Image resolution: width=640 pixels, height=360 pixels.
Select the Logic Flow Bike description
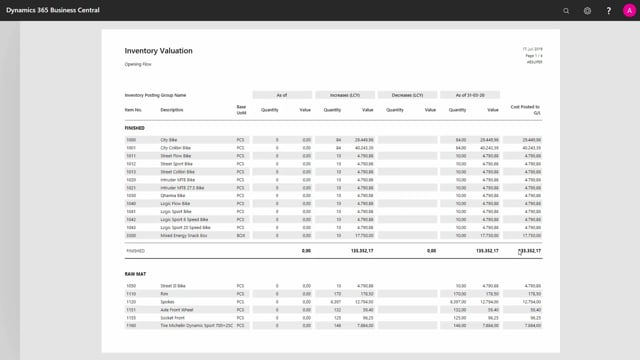pyautogui.click(x=175, y=204)
